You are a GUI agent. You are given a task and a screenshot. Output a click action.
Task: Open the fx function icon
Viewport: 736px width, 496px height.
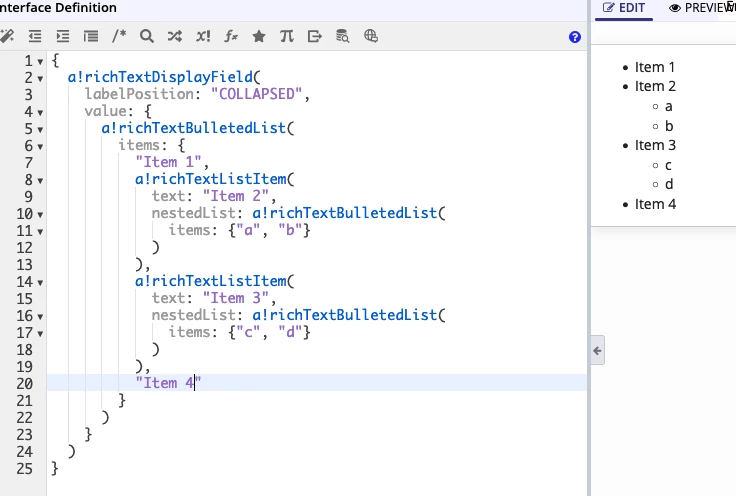pyautogui.click(x=231, y=36)
